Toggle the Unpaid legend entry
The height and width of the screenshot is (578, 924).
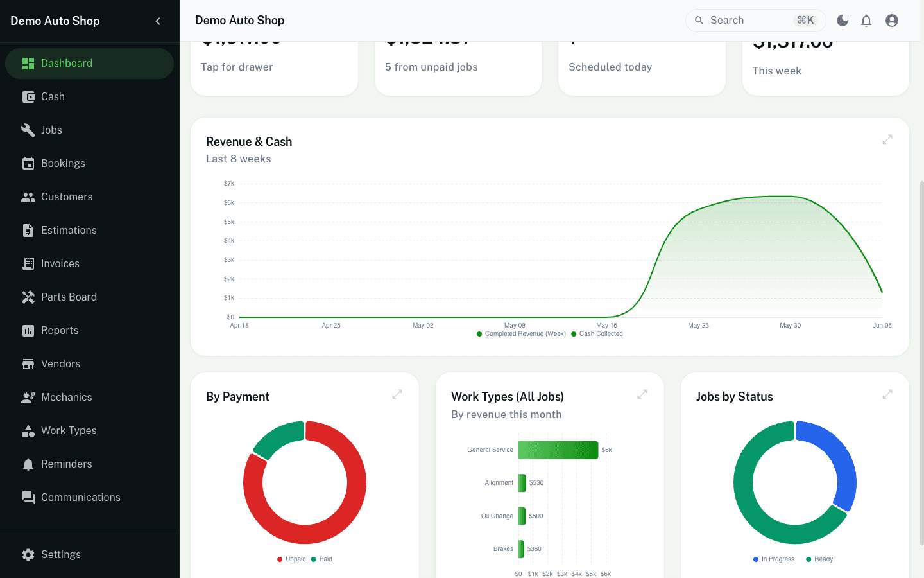(x=291, y=559)
